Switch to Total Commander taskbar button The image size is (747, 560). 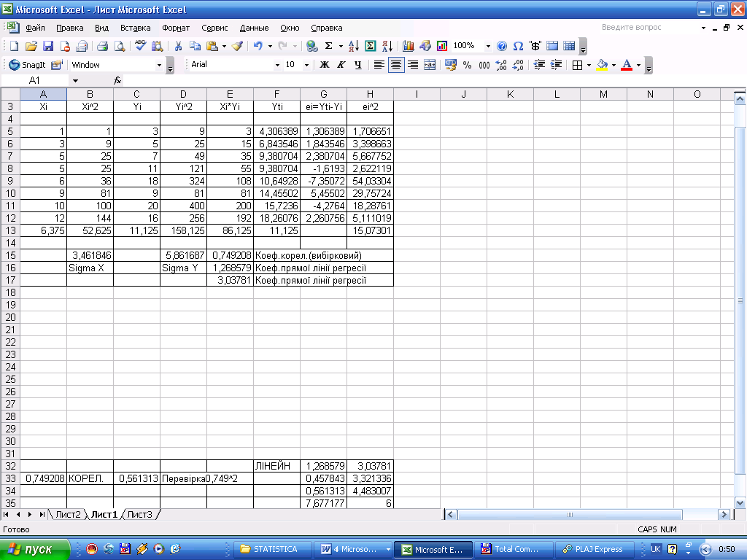click(514, 550)
